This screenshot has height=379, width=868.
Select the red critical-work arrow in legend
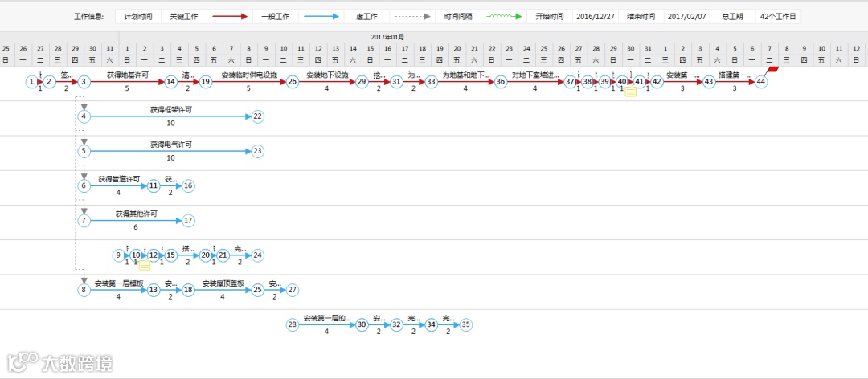230,17
